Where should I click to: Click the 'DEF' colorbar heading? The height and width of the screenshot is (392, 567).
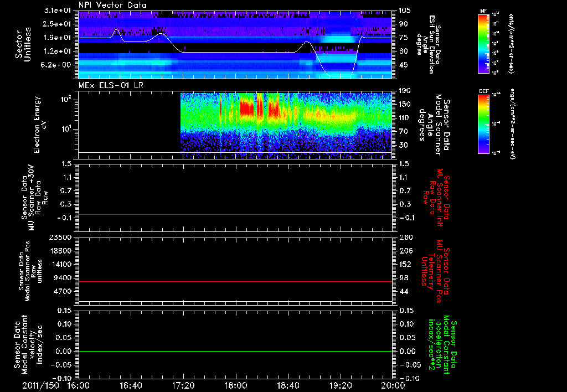pos(483,91)
